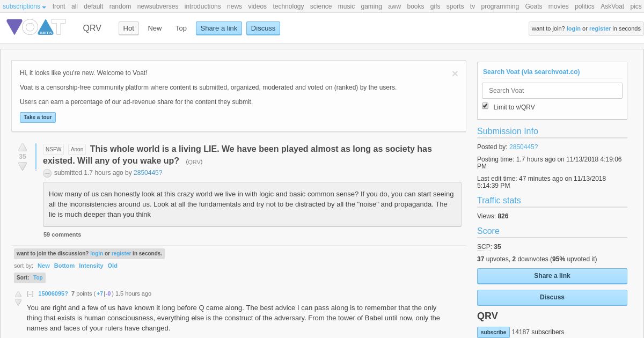The width and height of the screenshot is (644, 338).
Task: Subscribe to the QRV subverse
Action: pyautogui.click(x=493, y=332)
